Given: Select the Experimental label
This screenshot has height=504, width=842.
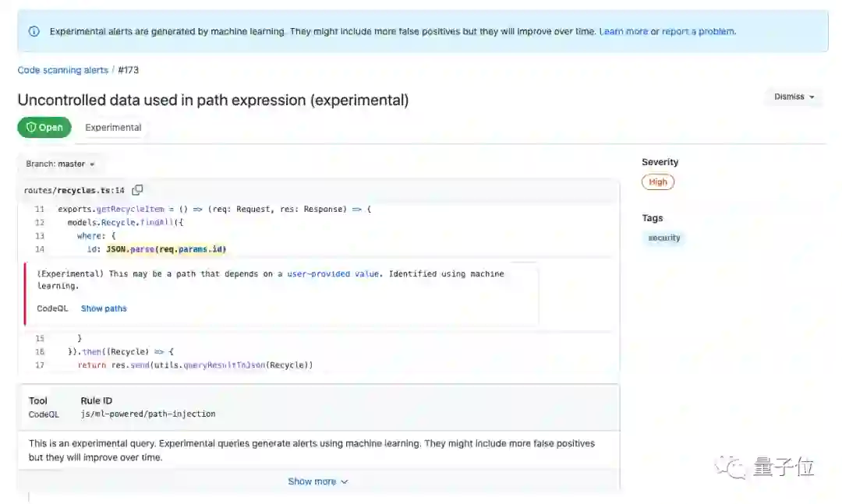Looking at the screenshot, I should [x=113, y=128].
